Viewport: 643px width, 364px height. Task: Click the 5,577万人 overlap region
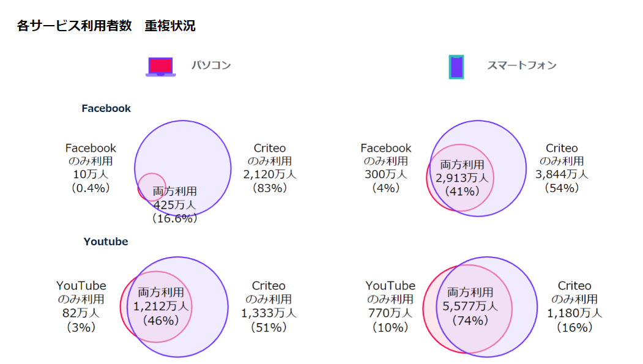(470, 306)
